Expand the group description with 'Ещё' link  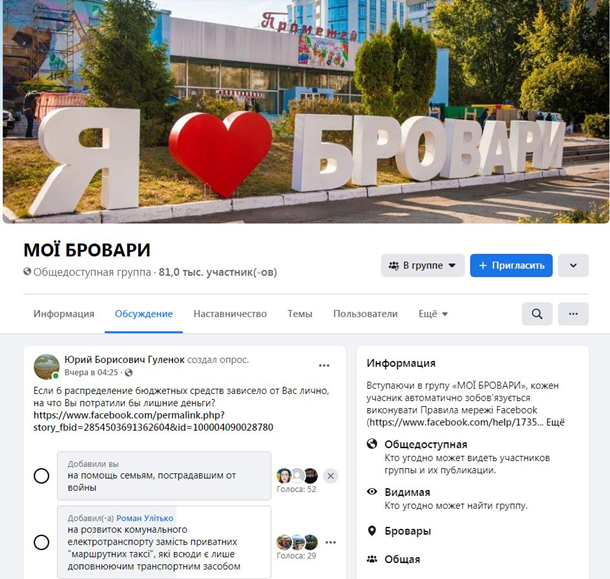click(x=555, y=422)
